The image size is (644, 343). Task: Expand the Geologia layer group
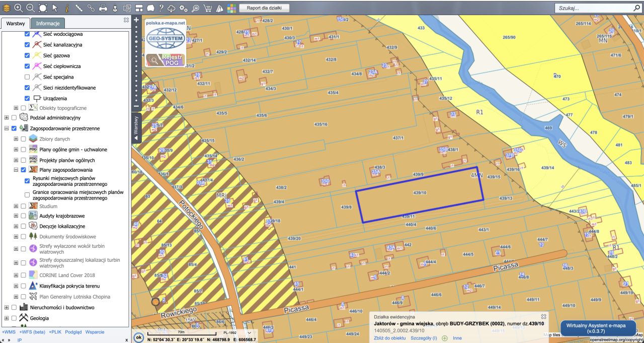click(x=7, y=318)
